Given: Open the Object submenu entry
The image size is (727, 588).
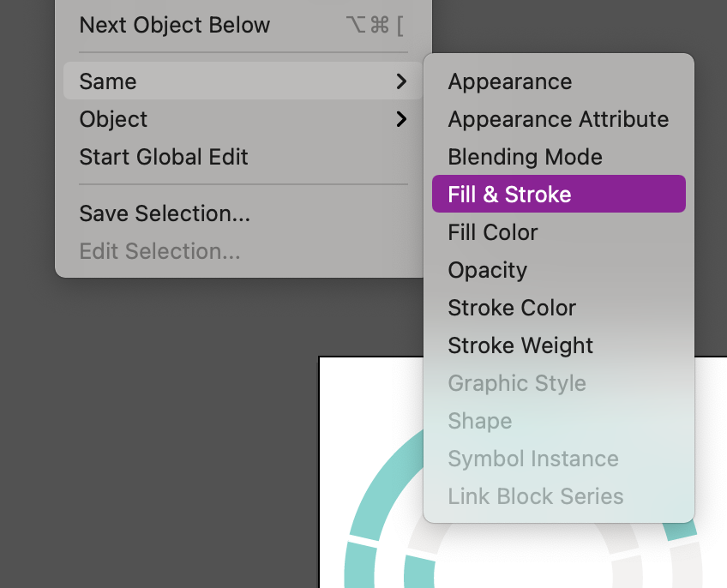Looking at the screenshot, I should [x=113, y=119].
